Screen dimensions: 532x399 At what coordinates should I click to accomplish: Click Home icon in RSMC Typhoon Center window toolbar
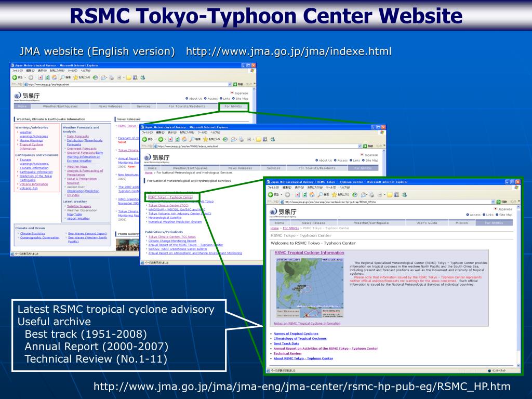pos(312,195)
